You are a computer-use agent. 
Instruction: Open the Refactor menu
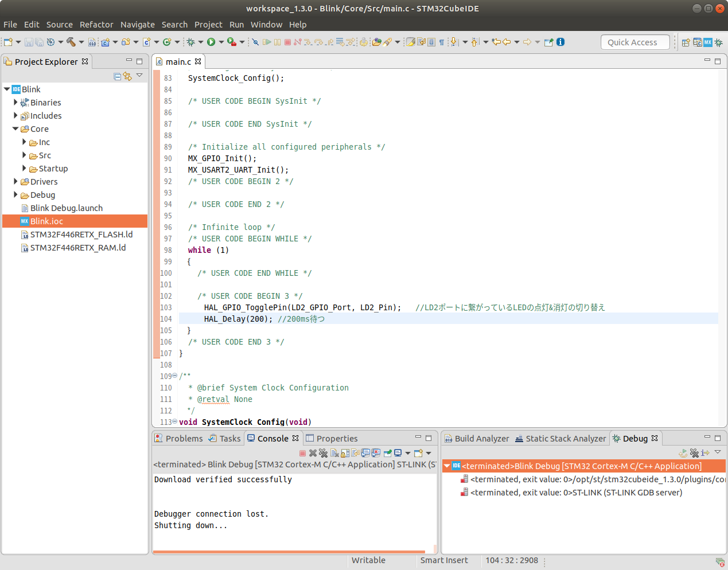pyautogui.click(x=96, y=25)
